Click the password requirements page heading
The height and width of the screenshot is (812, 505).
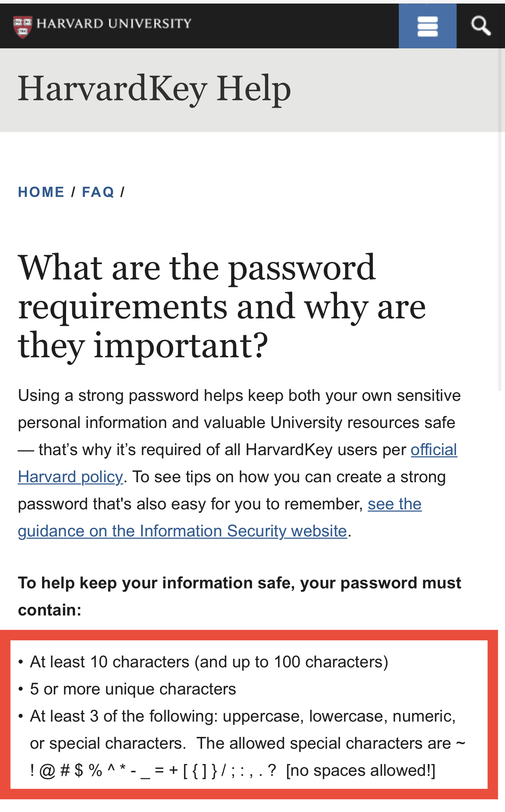click(x=222, y=307)
